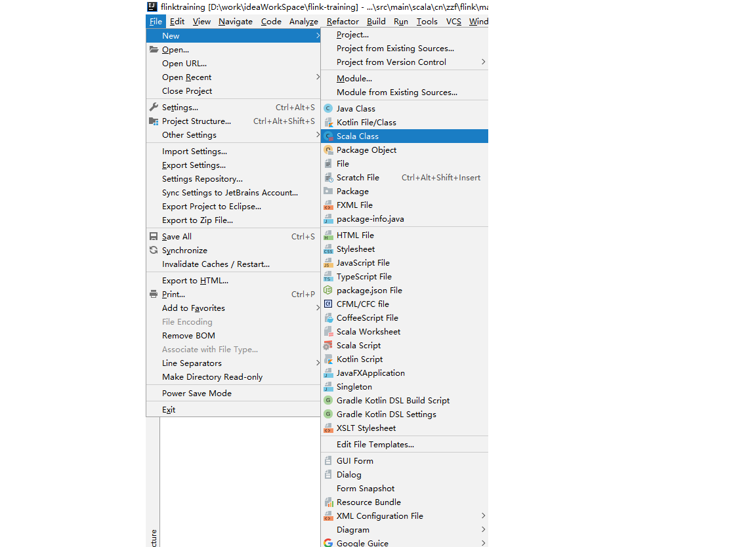This screenshot has height=547, width=756.
Task: Click the CFML/CFC file icon
Action: pos(328,304)
